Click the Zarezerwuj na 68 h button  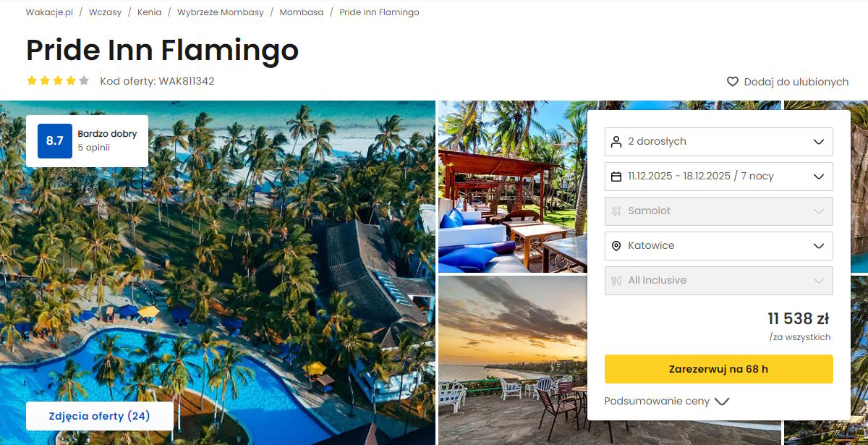click(718, 369)
